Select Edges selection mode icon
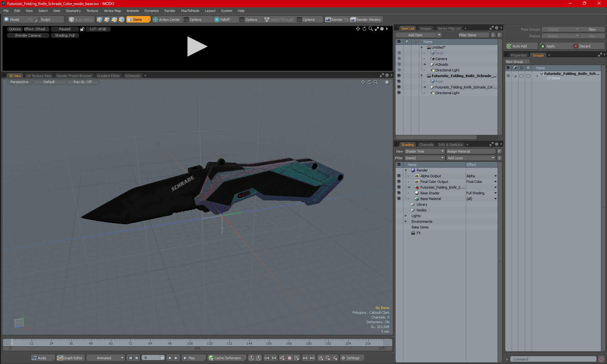The width and height of the screenshot is (607, 364). pyautogui.click(x=107, y=20)
